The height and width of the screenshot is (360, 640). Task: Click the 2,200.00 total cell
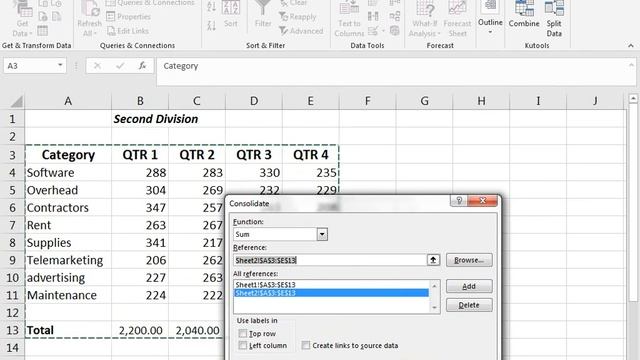click(x=140, y=330)
